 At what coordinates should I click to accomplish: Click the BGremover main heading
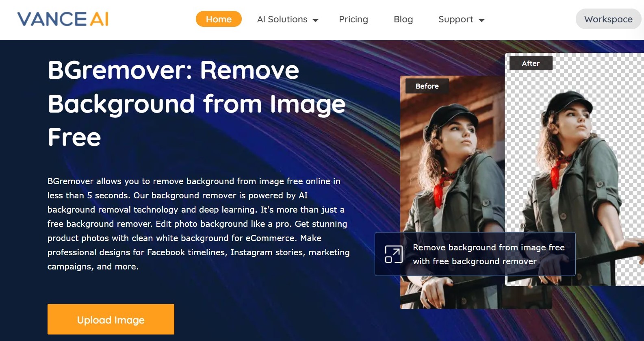point(197,104)
